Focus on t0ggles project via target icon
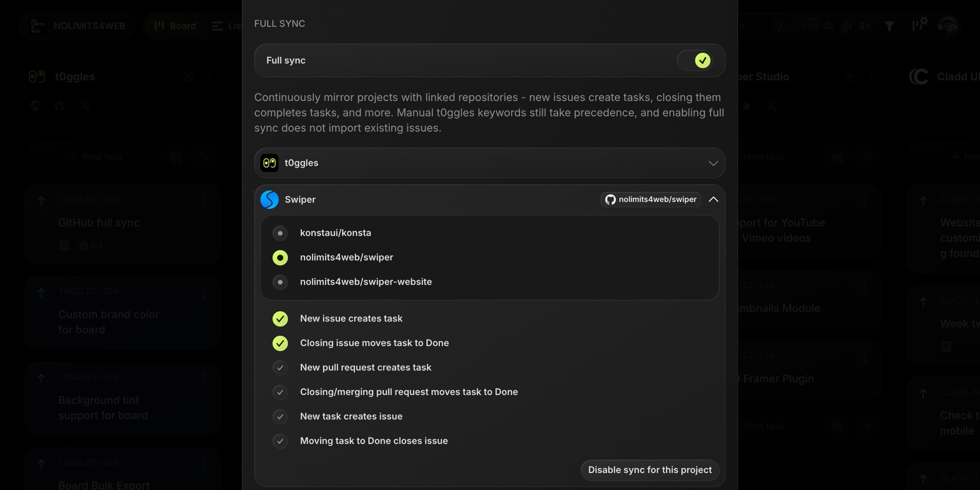The height and width of the screenshot is (490, 980). coord(188,77)
